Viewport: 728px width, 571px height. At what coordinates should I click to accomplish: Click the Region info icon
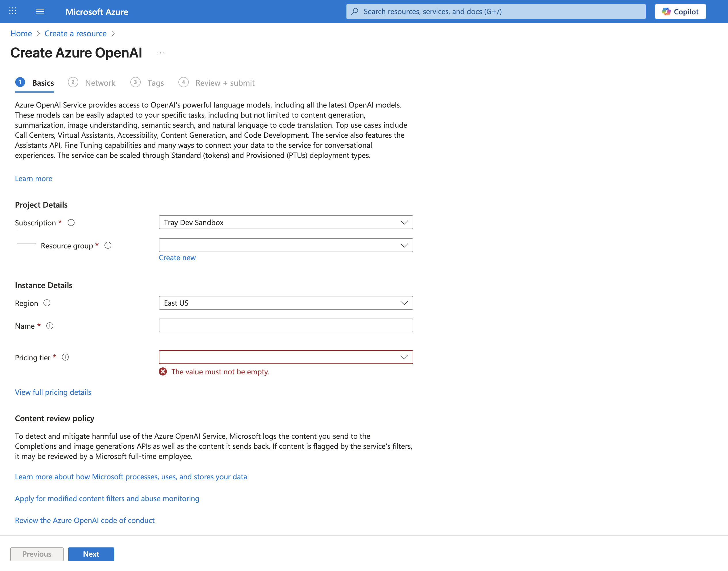47,303
